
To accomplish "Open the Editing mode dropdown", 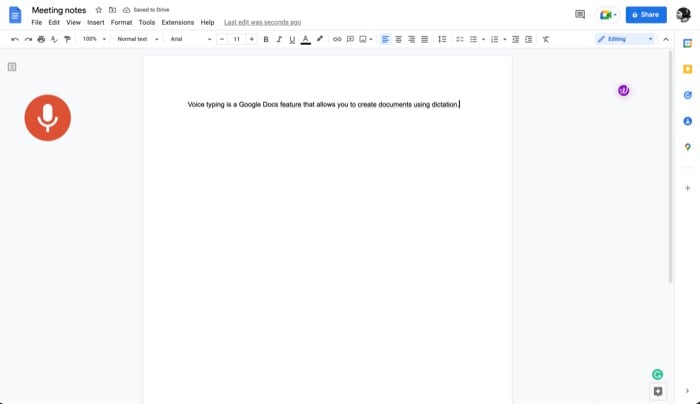I will point(625,39).
